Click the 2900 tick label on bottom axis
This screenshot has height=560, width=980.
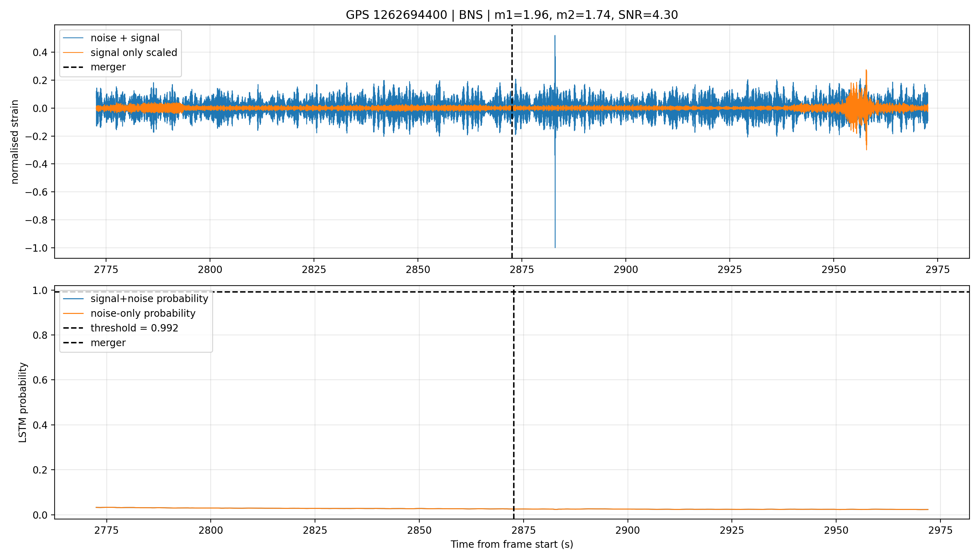pos(628,530)
